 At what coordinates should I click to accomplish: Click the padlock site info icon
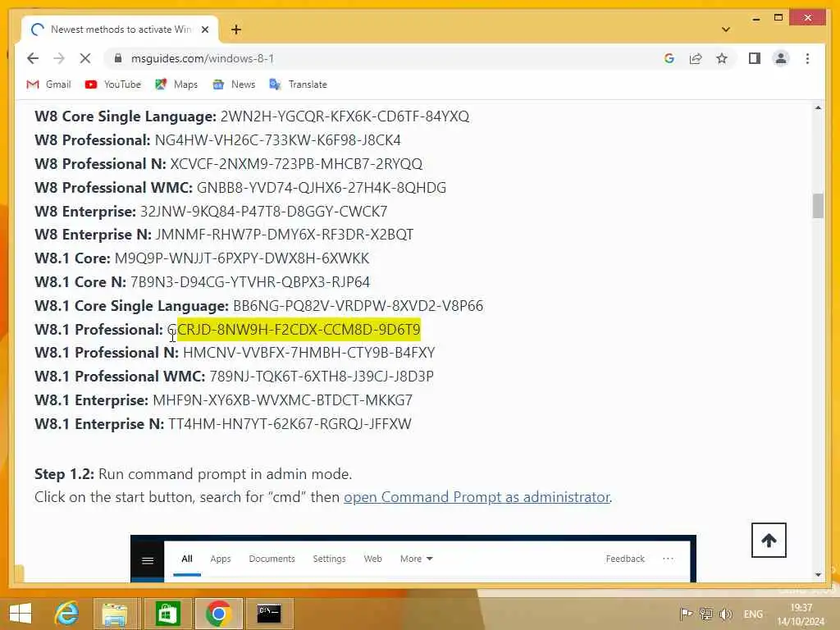118,58
